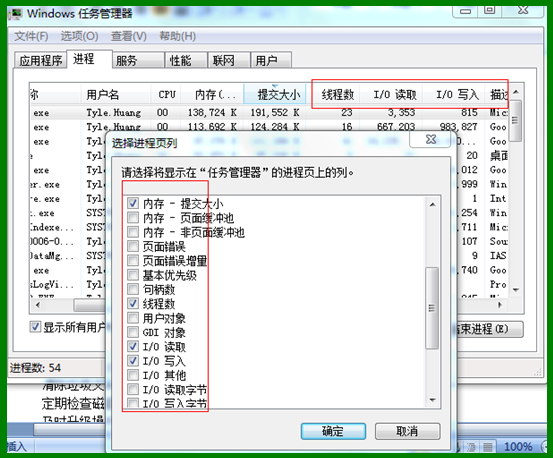
Task: Click dialog list scroll up arrow
Action: pos(432,205)
